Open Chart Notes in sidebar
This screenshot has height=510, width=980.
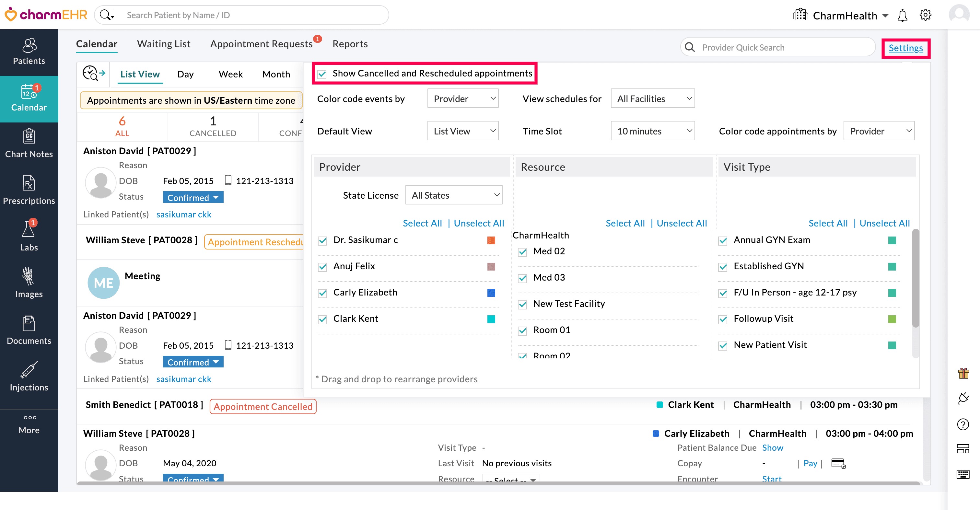(x=29, y=144)
